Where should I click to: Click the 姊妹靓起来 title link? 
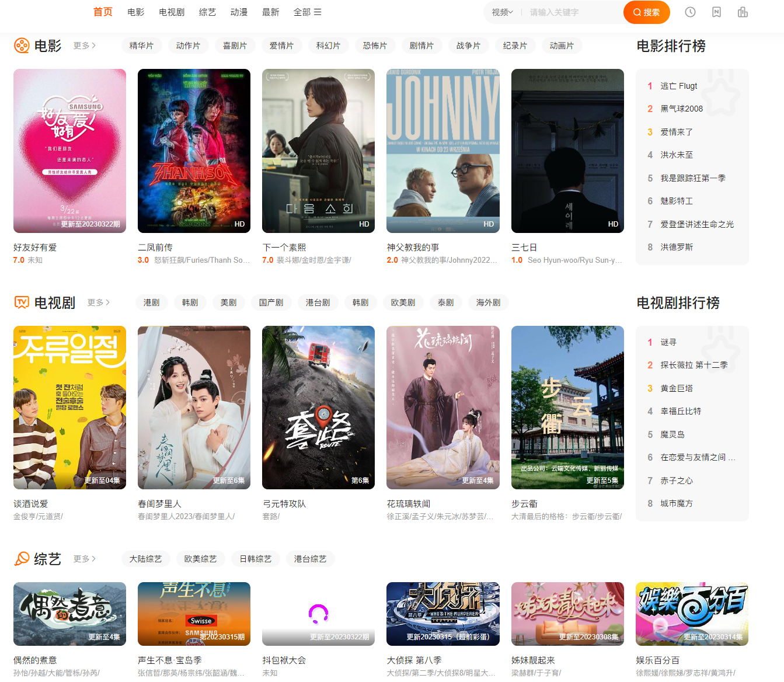[533, 660]
